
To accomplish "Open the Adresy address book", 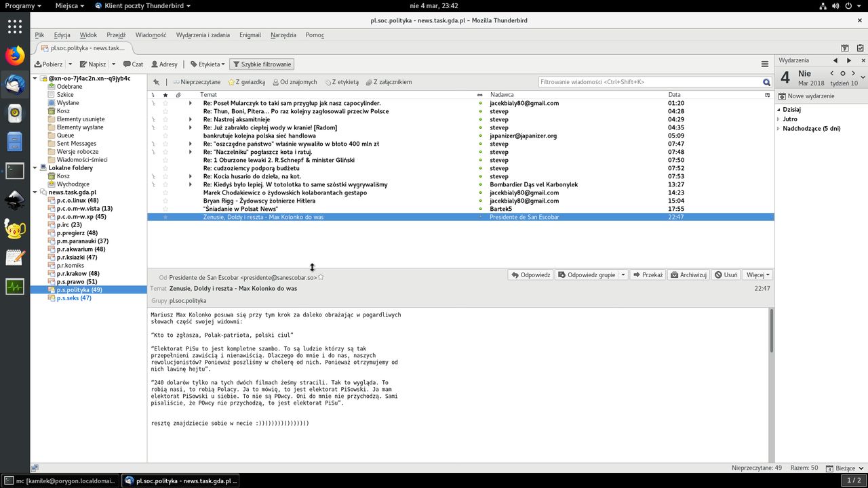I will tap(164, 64).
